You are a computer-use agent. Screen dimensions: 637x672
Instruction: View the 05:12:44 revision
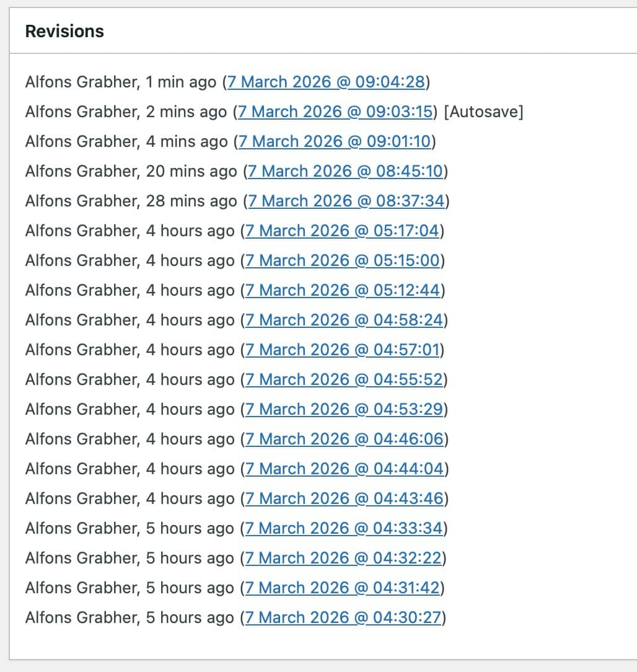click(x=342, y=290)
